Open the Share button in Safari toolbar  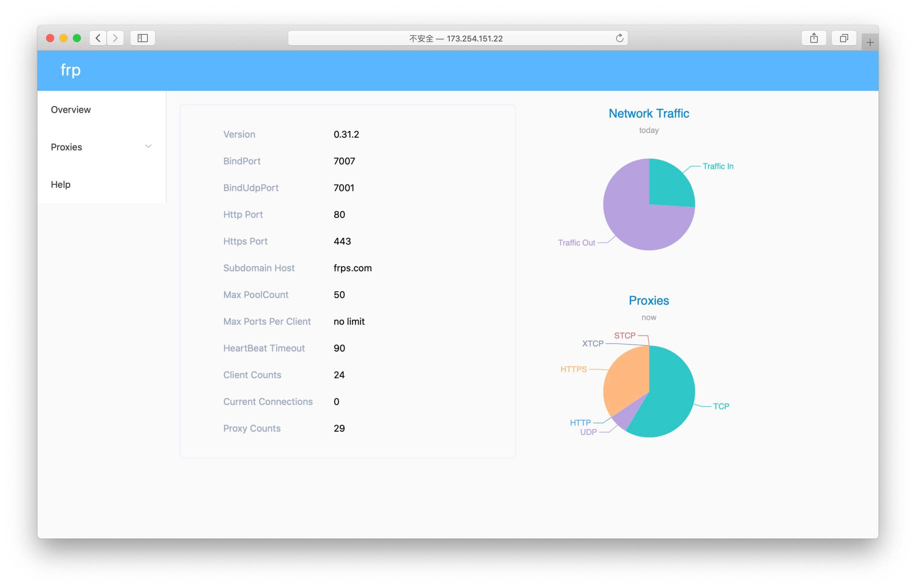click(814, 38)
